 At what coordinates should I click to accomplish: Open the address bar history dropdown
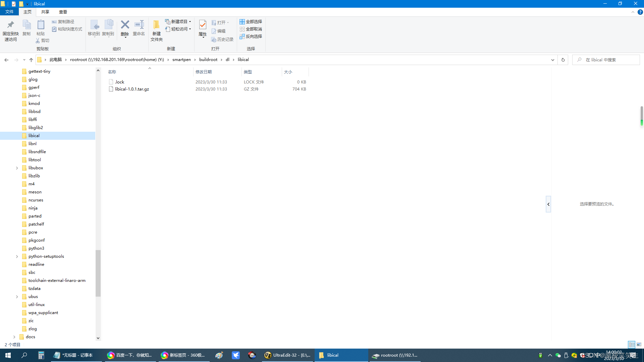pyautogui.click(x=552, y=60)
